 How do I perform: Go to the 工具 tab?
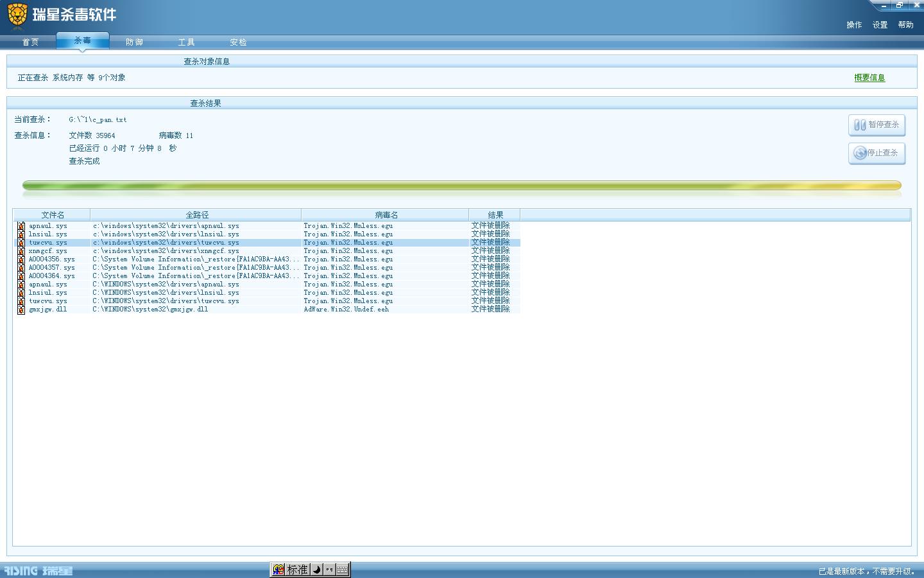[x=187, y=42]
